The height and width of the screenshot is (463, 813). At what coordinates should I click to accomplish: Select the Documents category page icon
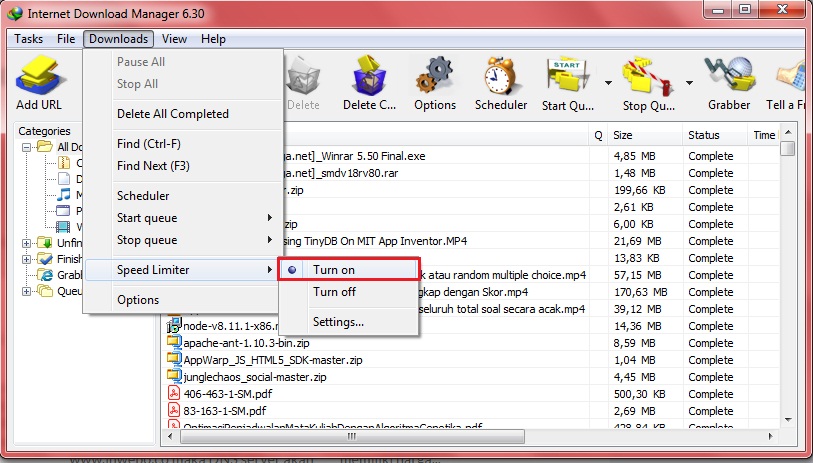63,179
